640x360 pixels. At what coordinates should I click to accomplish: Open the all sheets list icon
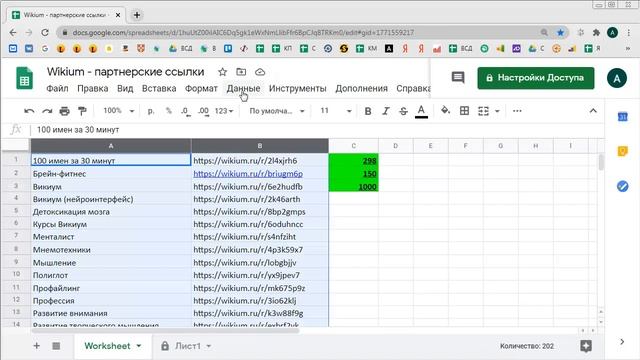point(56,346)
